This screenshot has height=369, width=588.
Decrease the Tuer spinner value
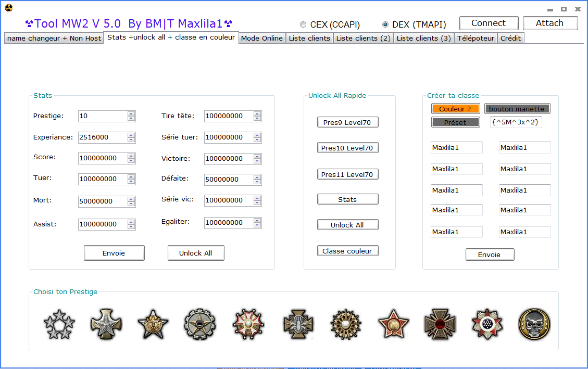pyautogui.click(x=131, y=182)
